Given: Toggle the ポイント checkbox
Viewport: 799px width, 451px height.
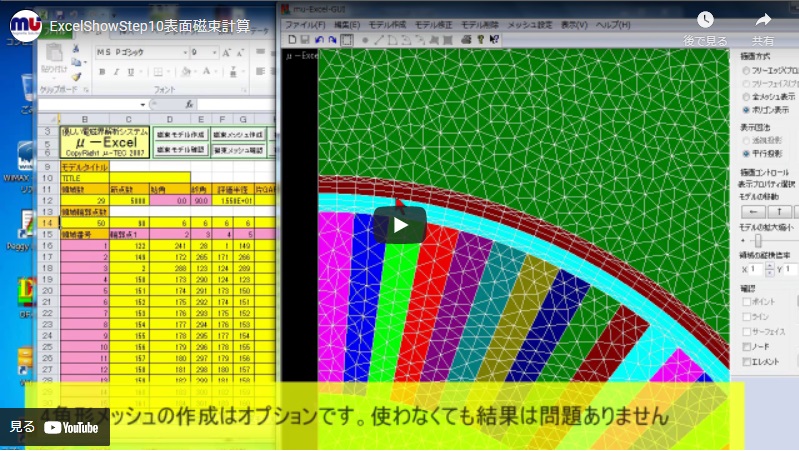Looking at the screenshot, I should coord(747,302).
